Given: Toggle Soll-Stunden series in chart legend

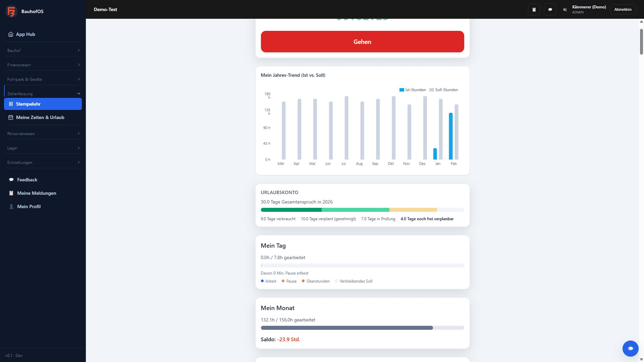Looking at the screenshot, I should tap(443, 90).
